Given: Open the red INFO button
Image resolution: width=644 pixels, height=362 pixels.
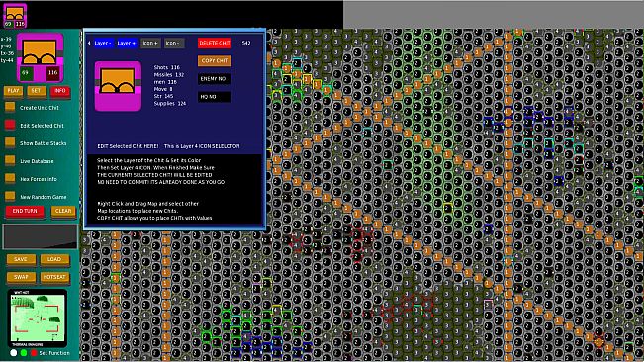Looking at the screenshot, I should [60, 91].
